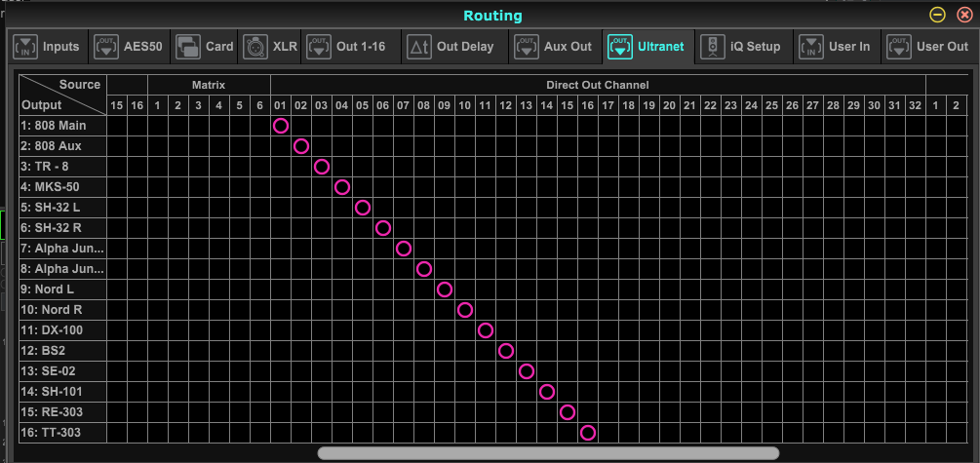Select the '10: Nord R' output row label
Viewport: 980px width, 463px height.
(x=62, y=310)
